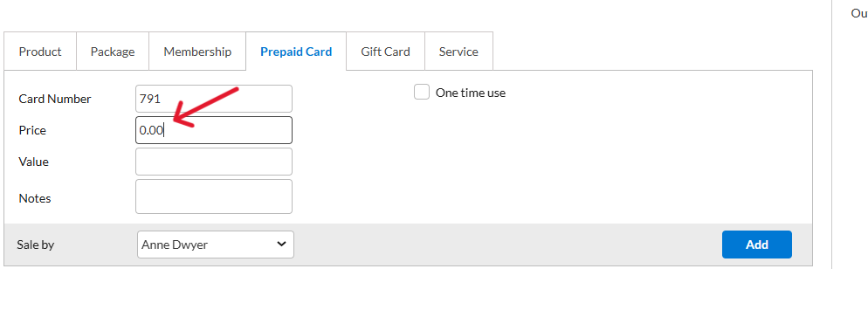Viewport: 868px width, 317px height.
Task: Click the Prepaid Card tab
Action: point(296,52)
